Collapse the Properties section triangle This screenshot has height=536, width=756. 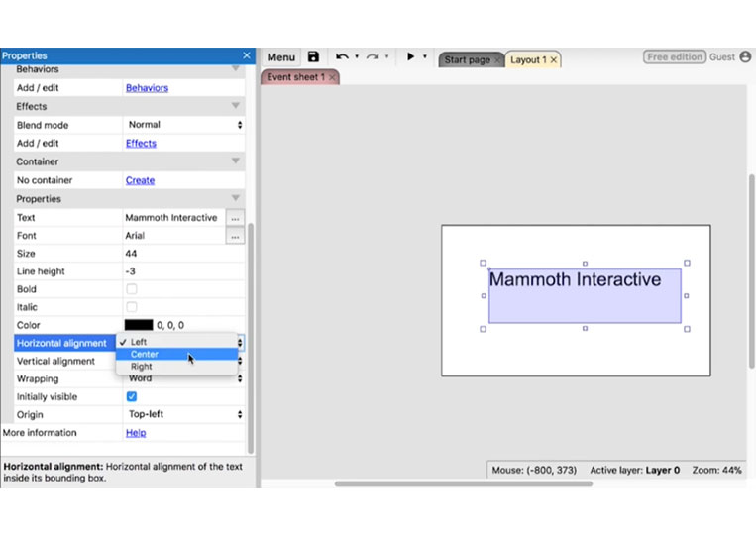pos(235,198)
